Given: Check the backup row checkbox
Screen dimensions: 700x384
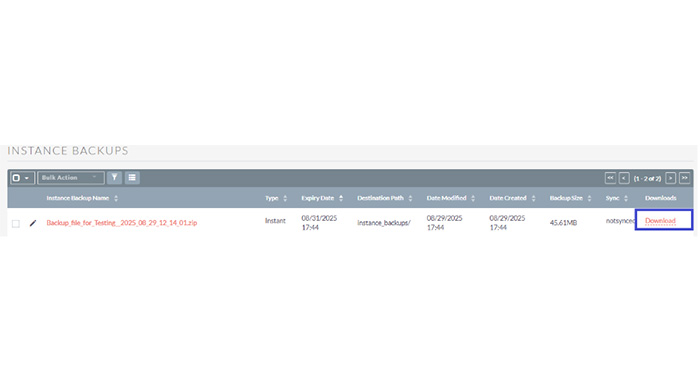Looking at the screenshot, I should (x=16, y=223).
